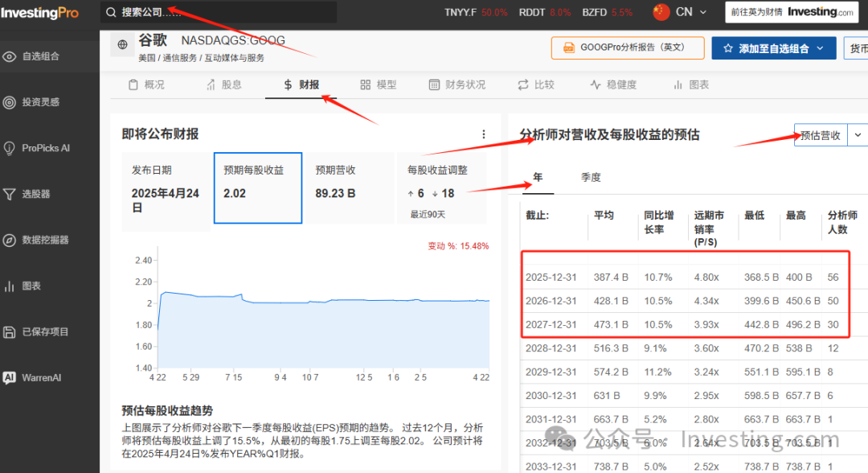Open WarrenAI in the sidebar
868x473 pixels.
(x=50, y=378)
